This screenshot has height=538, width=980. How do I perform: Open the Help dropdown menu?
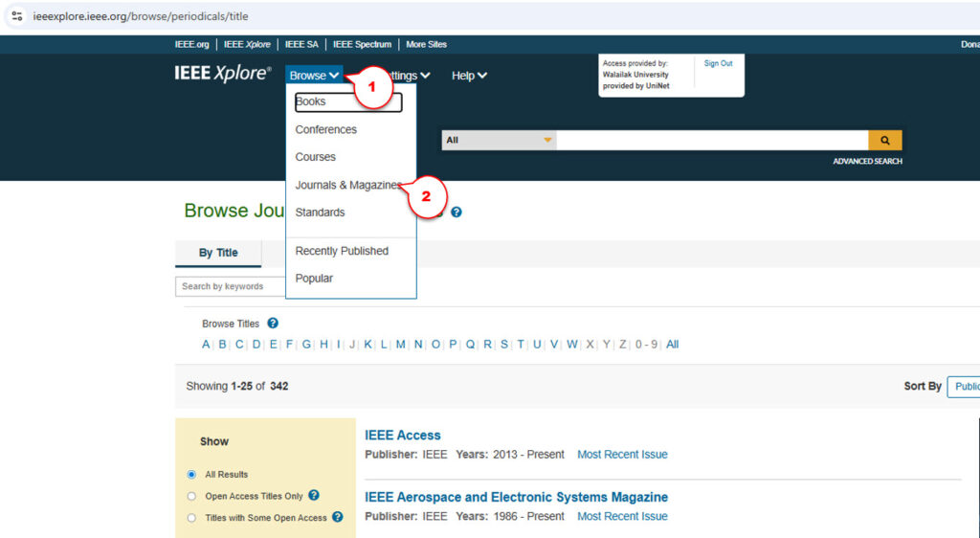tap(469, 76)
